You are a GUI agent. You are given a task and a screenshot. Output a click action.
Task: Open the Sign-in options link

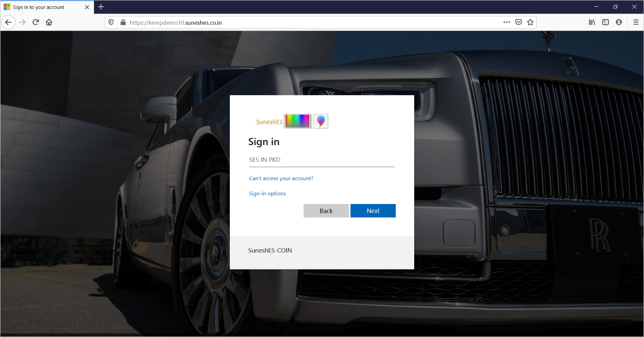pos(267,193)
